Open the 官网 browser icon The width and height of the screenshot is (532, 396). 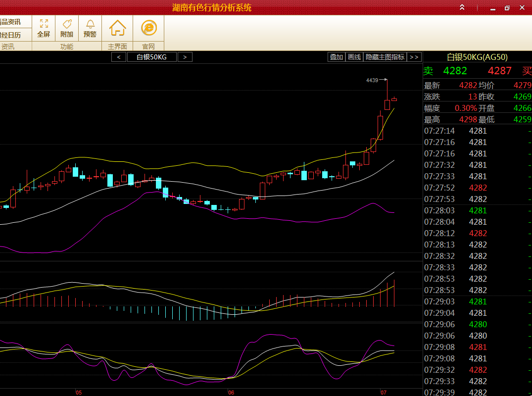(x=148, y=28)
